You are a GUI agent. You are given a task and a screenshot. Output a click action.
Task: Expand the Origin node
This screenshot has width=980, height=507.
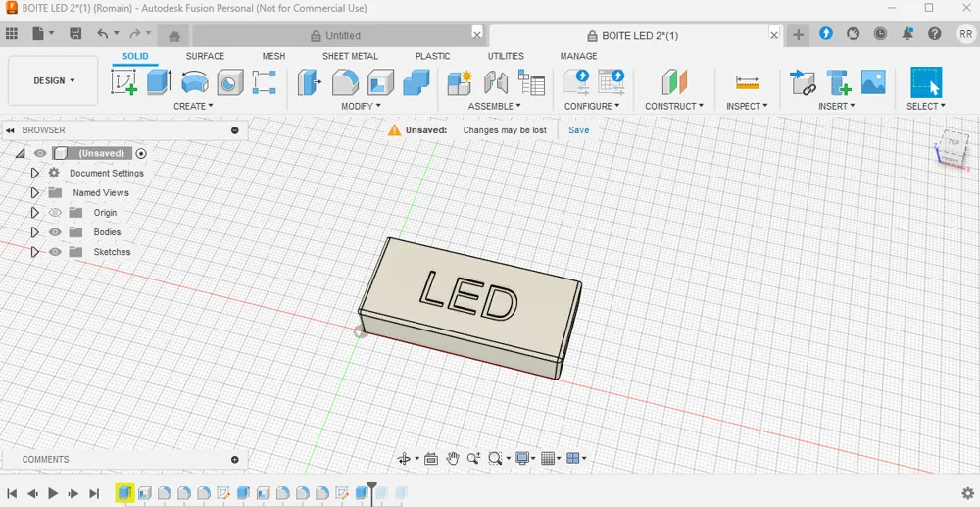(35, 213)
